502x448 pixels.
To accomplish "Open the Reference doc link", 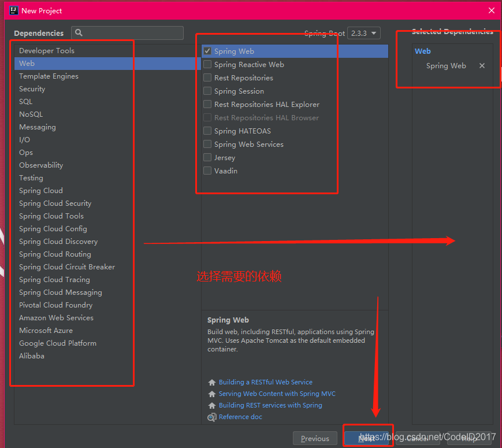I will point(240,417).
